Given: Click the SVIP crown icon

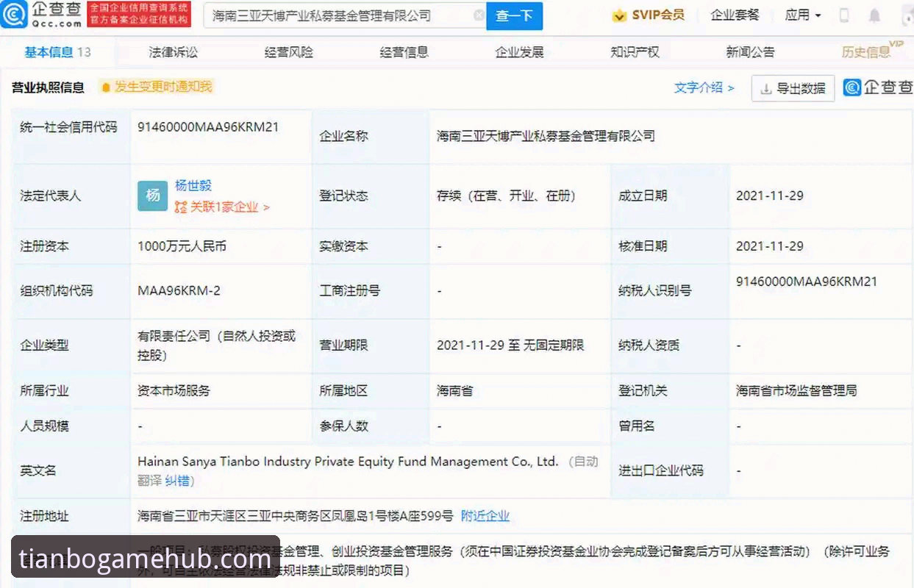Looking at the screenshot, I should pyautogui.click(x=620, y=15).
